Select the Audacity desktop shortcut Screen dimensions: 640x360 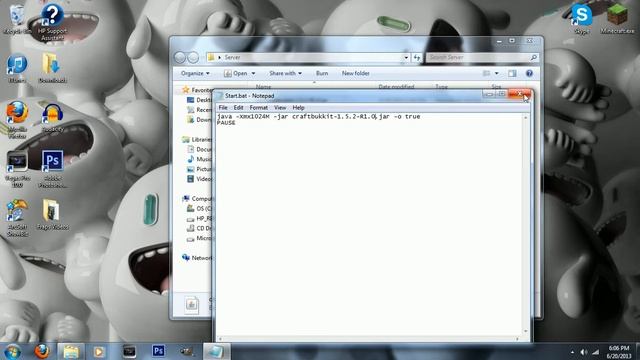[53, 118]
